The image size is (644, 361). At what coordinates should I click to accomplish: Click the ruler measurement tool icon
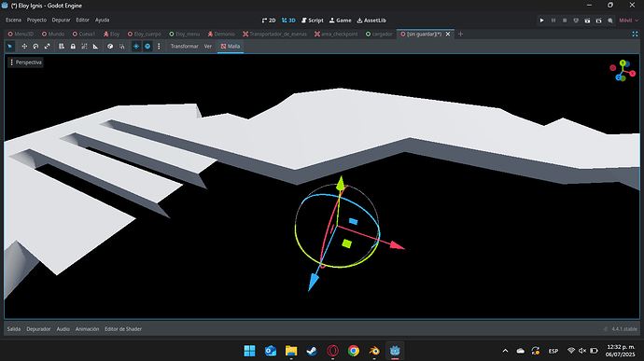click(x=96, y=47)
